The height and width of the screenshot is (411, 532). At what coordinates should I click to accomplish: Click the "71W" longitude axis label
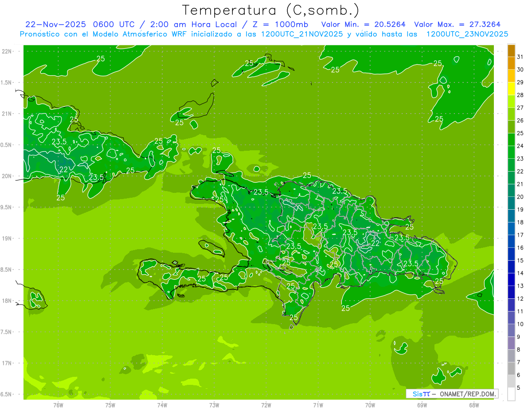point(318,405)
